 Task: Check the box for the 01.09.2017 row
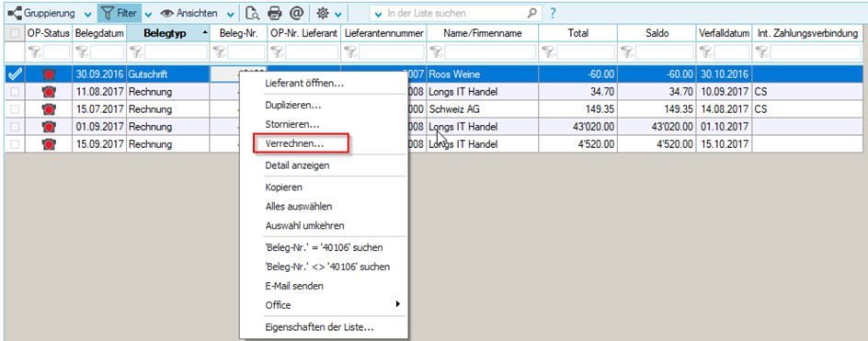coord(15,127)
